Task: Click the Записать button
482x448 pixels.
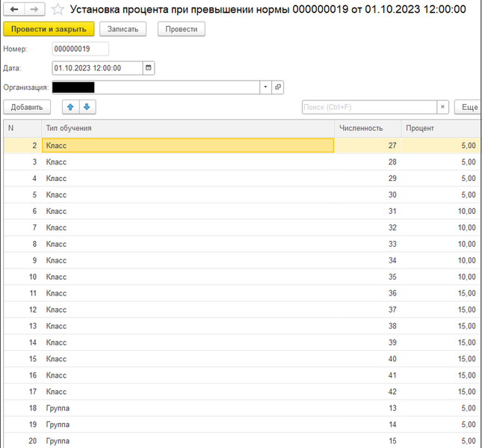Action: pos(123,29)
